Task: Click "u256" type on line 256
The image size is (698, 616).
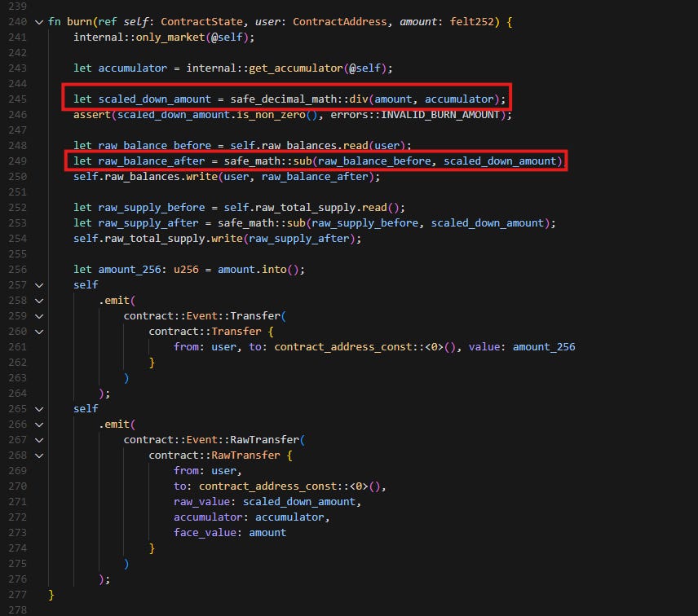Action: (186, 270)
